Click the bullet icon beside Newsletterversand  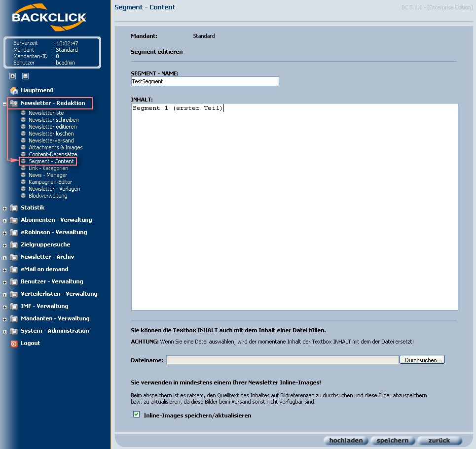(23, 140)
